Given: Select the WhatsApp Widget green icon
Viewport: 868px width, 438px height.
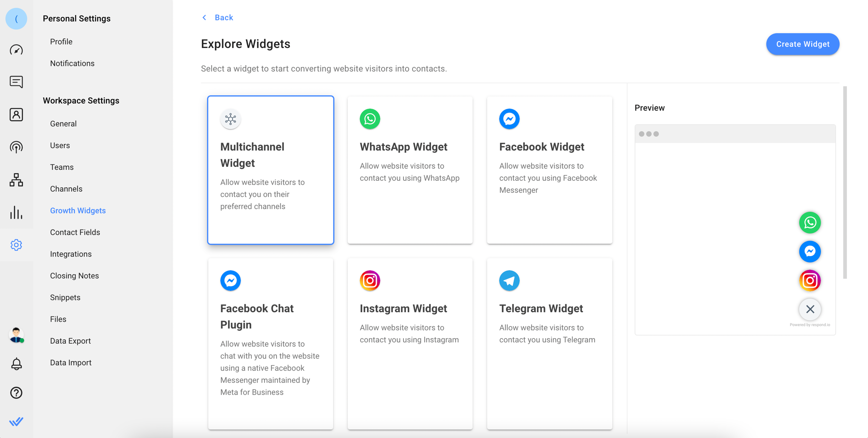Looking at the screenshot, I should [370, 119].
